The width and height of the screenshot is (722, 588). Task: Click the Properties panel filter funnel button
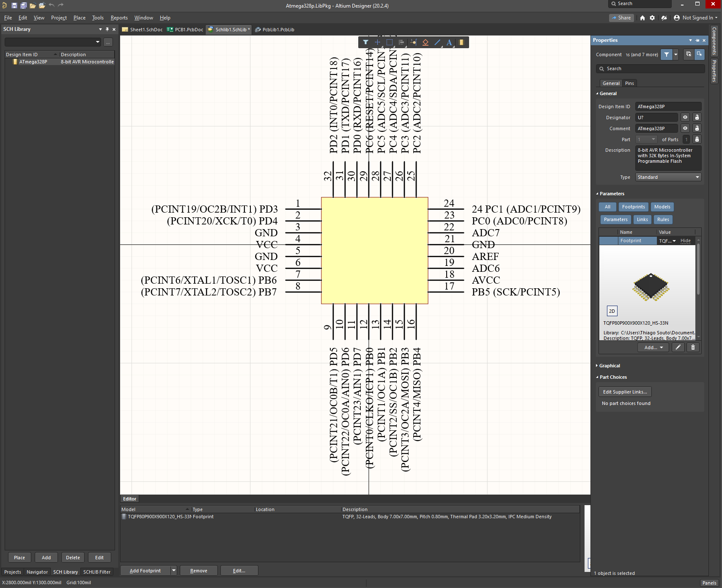[667, 55]
